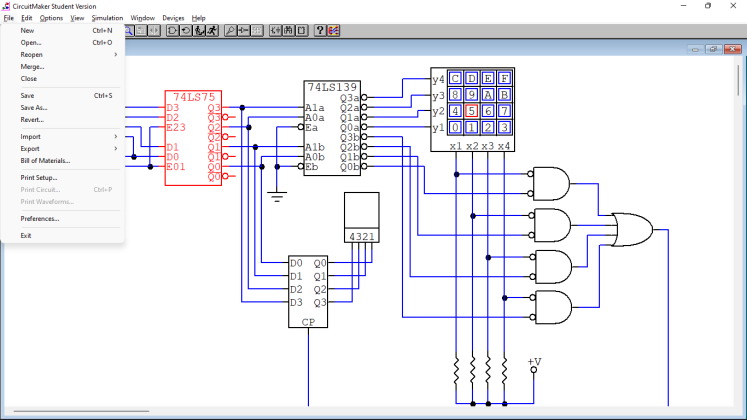Image resolution: width=747 pixels, height=420 pixels.
Task: Click the Mirror toolbar icon
Action: (x=154, y=31)
